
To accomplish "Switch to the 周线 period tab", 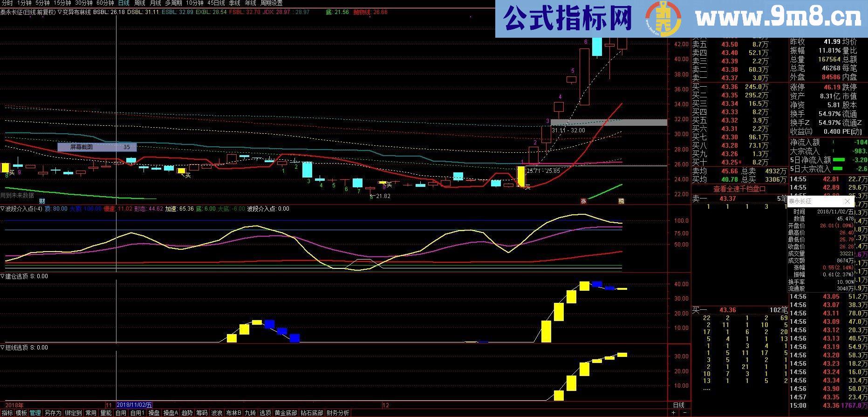I will [139, 3].
